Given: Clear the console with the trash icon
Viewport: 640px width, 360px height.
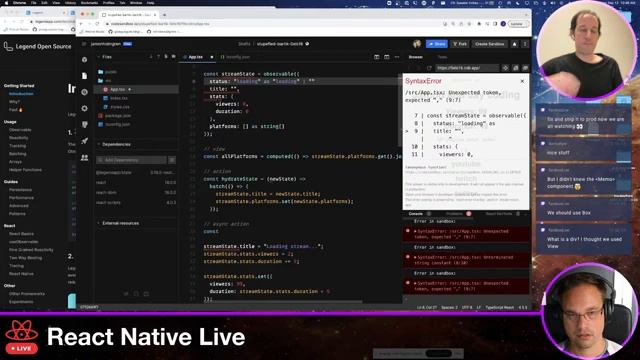Looking at the screenshot, I should tap(518, 214).
